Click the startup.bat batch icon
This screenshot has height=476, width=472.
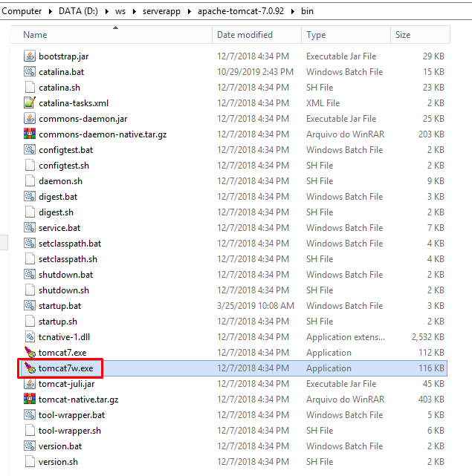click(x=30, y=306)
